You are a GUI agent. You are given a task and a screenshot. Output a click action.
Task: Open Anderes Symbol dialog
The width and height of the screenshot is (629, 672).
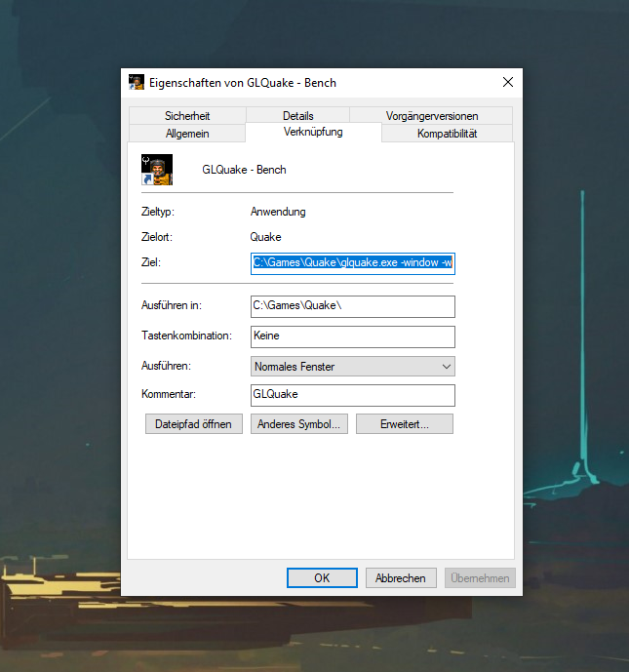pos(299,424)
